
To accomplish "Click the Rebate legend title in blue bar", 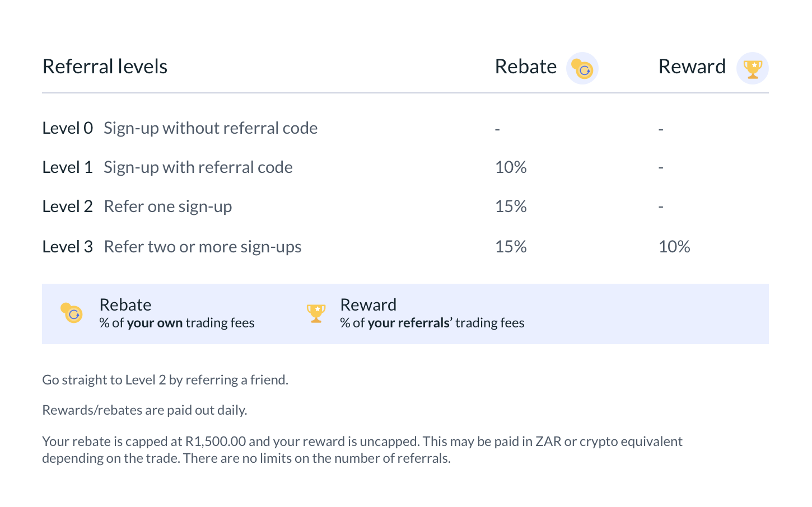I will 125,305.
